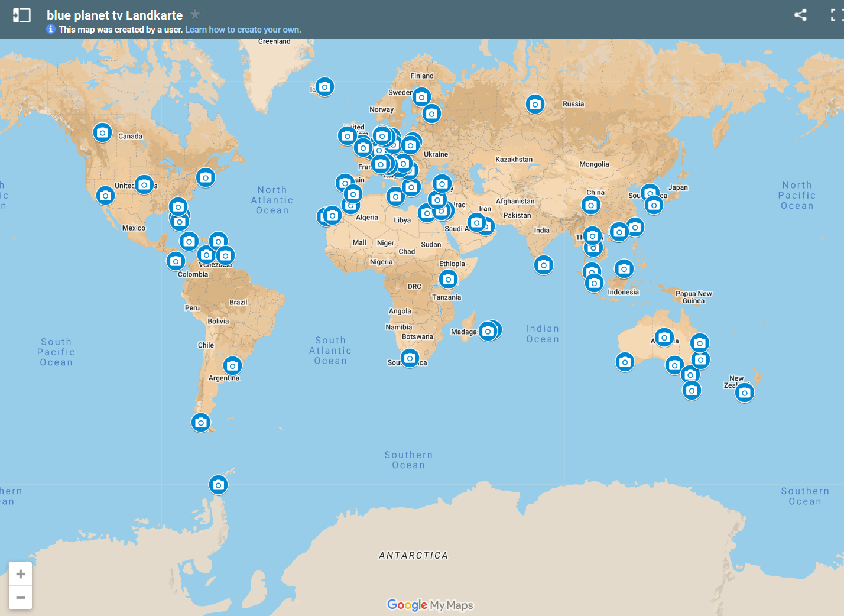Image resolution: width=844 pixels, height=616 pixels.
Task: Click the info icon beside map notice
Action: point(51,30)
